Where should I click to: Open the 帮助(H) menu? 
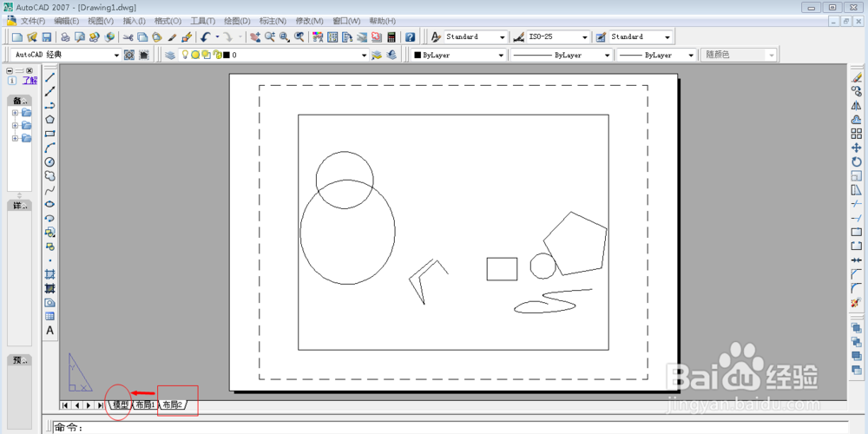[383, 21]
